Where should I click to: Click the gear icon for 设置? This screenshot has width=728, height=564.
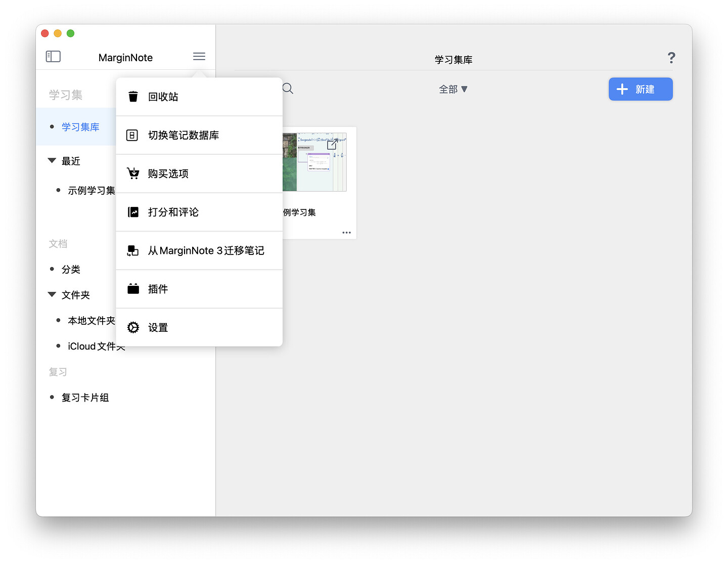(133, 327)
